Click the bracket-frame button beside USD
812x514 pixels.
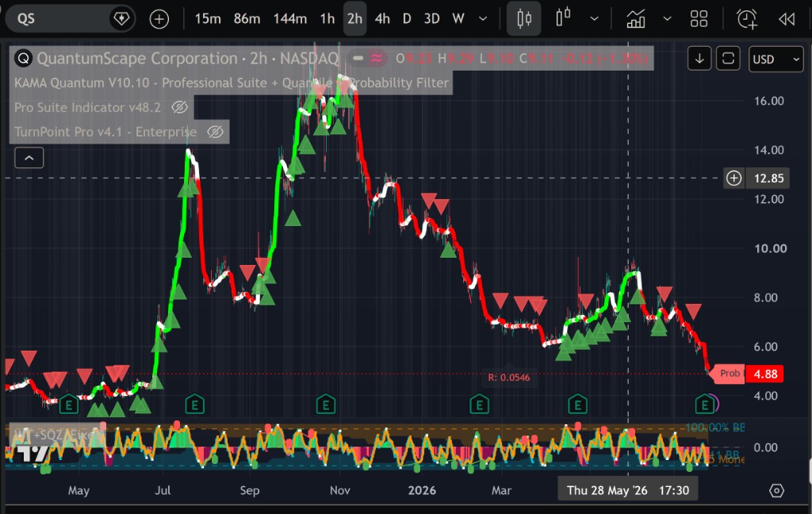click(x=728, y=59)
